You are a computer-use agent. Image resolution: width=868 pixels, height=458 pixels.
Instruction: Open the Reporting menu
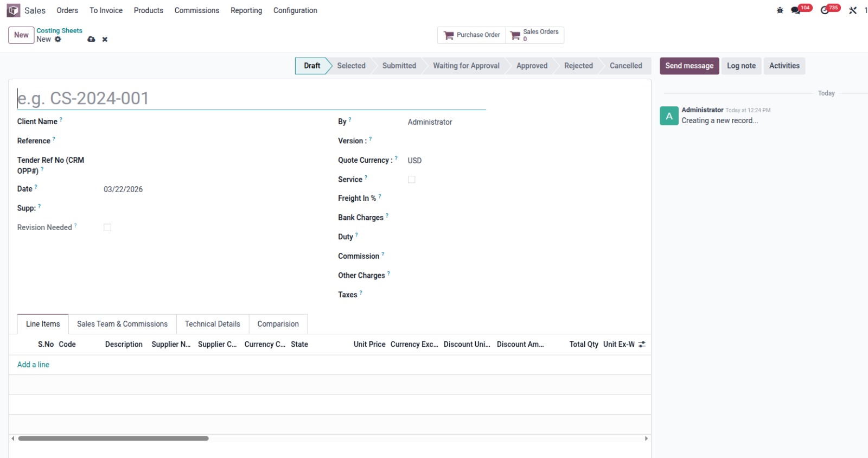click(246, 10)
